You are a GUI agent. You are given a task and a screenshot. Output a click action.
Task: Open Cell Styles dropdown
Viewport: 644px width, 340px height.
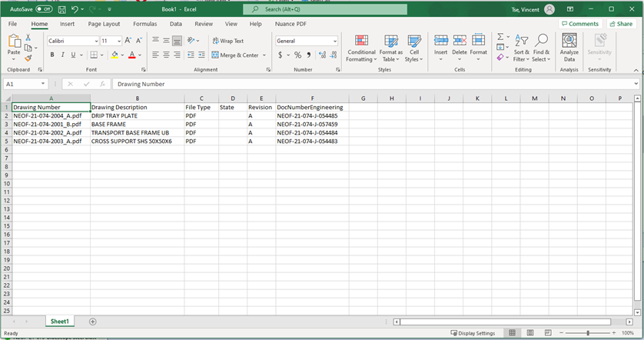click(414, 48)
